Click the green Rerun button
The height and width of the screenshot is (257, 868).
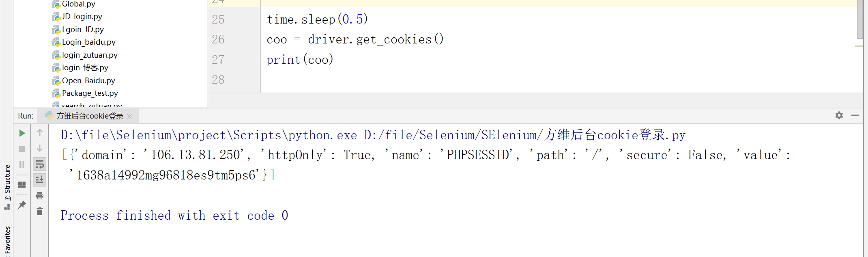[22, 133]
